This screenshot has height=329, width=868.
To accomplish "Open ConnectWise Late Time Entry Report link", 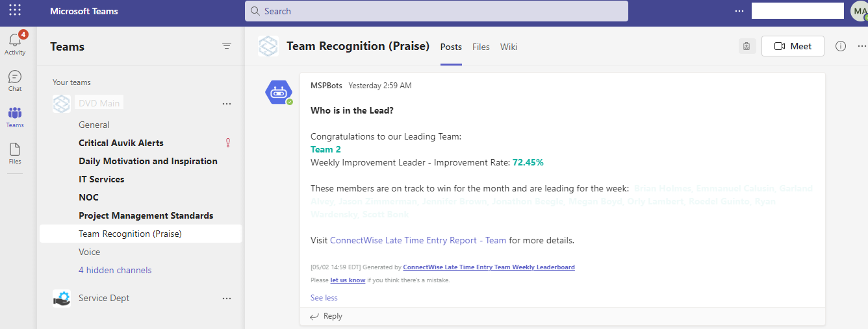I will pos(418,240).
